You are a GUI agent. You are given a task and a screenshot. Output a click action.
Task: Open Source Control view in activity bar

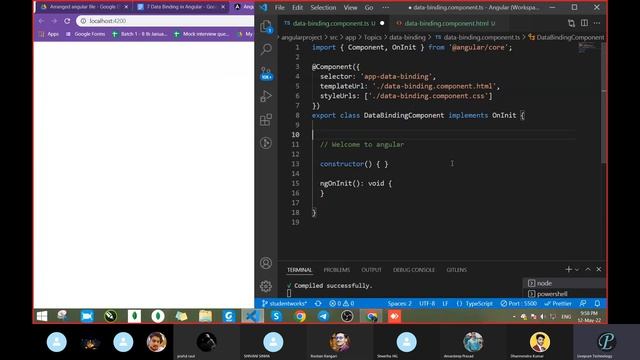(x=266, y=73)
